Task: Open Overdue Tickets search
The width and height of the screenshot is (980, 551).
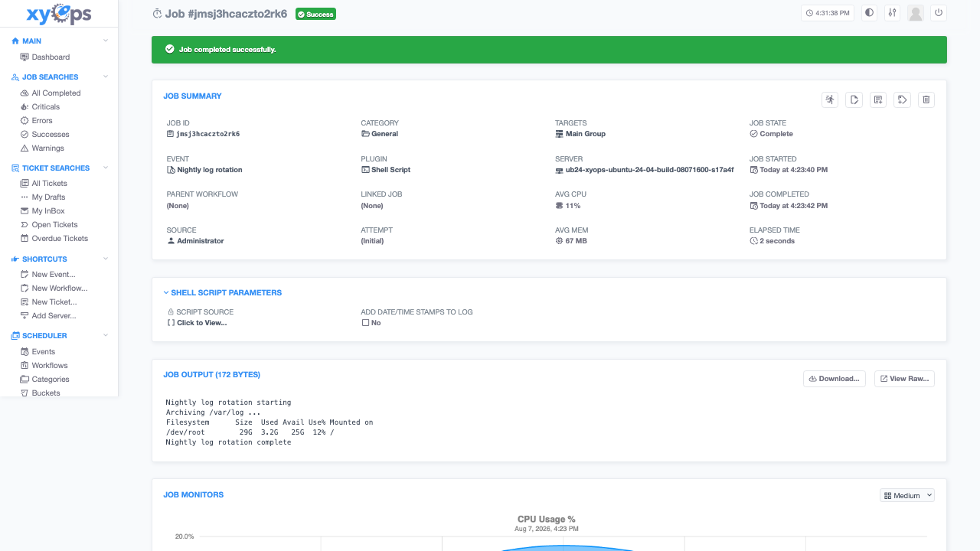Action: click(60, 239)
